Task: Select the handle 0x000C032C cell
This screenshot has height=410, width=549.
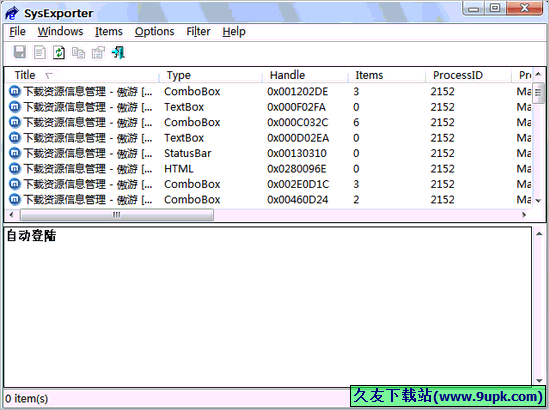Action: pyautogui.click(x=298, y=123)
